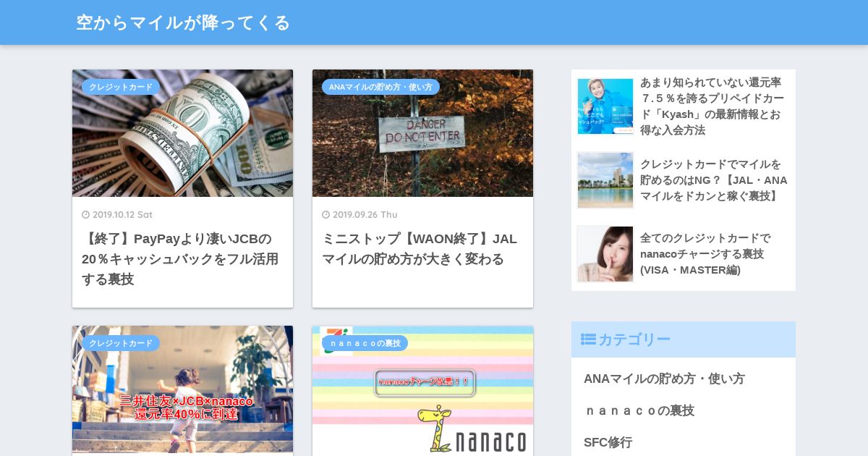Click the カテゴリー heading text

(634, 339)
